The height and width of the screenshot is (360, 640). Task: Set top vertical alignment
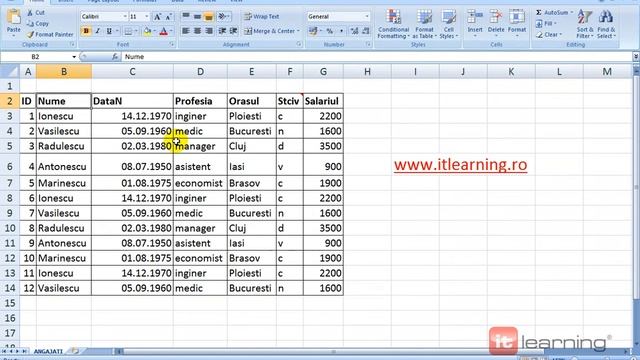(x=186, y=16)
